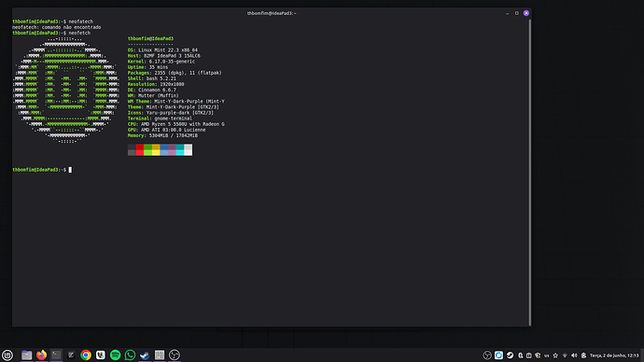The height and width of the screenshot is (362, 644).
Task: Open the calculator-like grid app in taskbar
Action: (160, 355)
